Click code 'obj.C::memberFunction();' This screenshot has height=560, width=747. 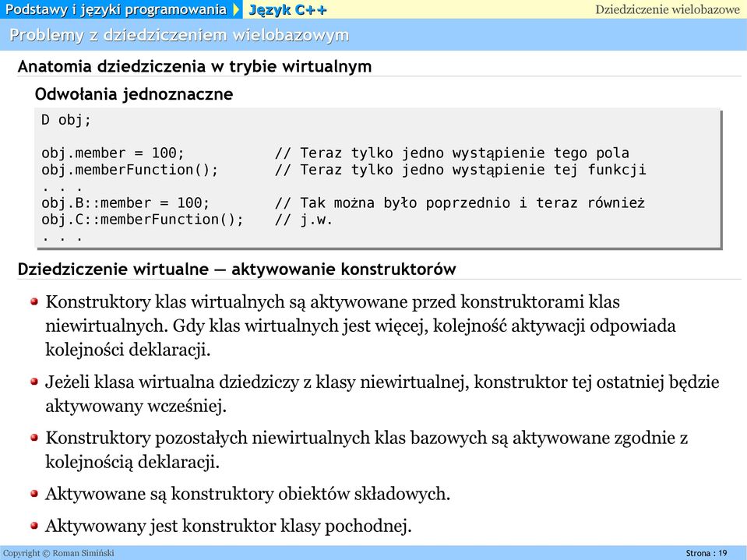click(x=142, y=220)
